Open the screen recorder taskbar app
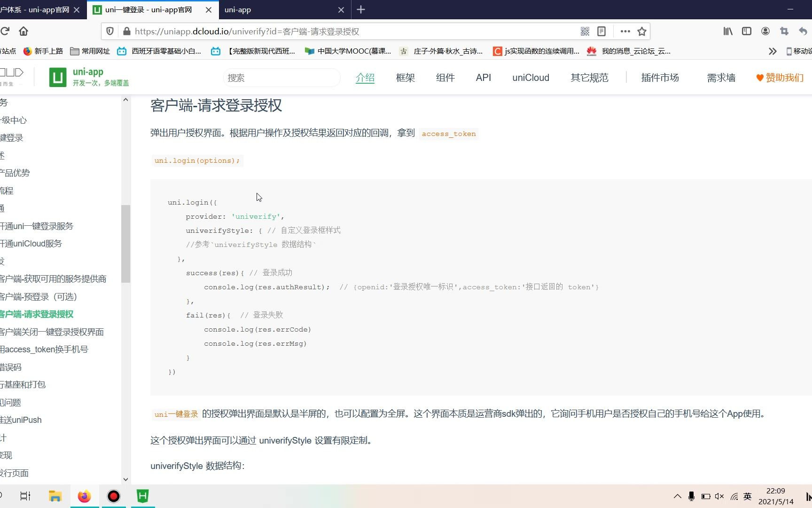Viewport: 812px width, 508px height. point(114,496)
